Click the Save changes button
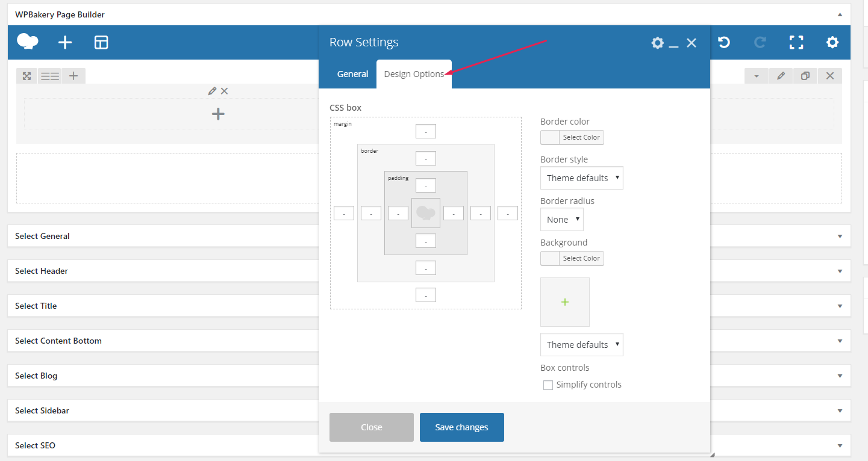The width and height of the screenshot is (868, 461). coord(461,427)
